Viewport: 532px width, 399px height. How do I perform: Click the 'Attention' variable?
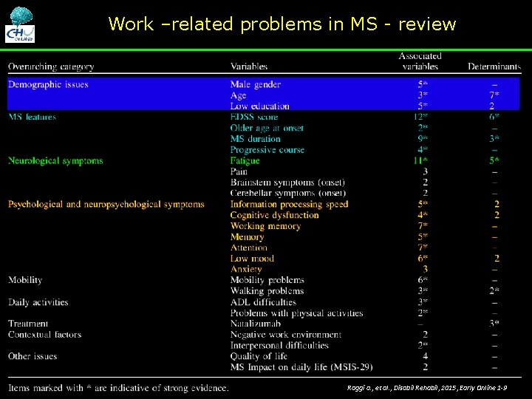pos(249,248)
